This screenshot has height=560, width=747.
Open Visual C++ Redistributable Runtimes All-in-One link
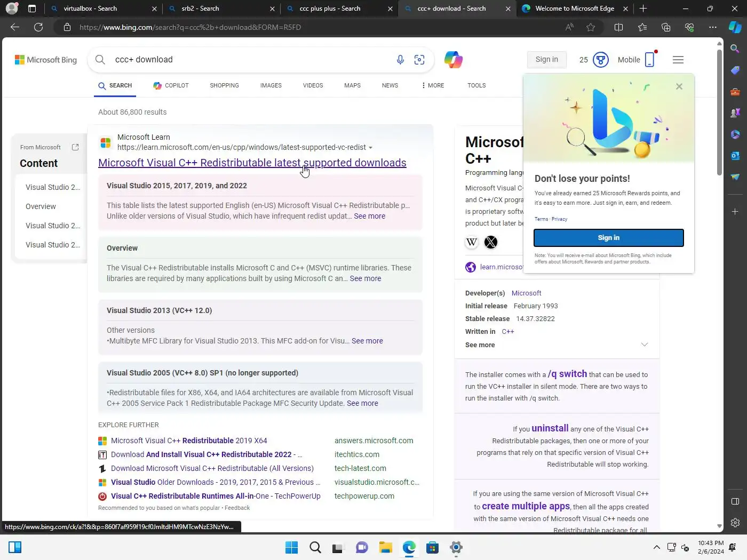(x=216, y=496)
